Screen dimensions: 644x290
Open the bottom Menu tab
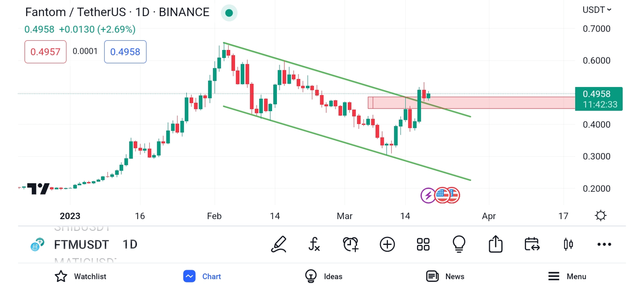click(567, 277)
